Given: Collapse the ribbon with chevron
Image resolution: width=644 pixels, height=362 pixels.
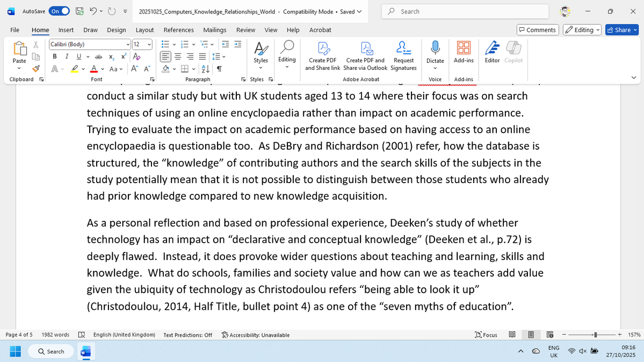Looking at the screenshot, I should pos(634,78).
